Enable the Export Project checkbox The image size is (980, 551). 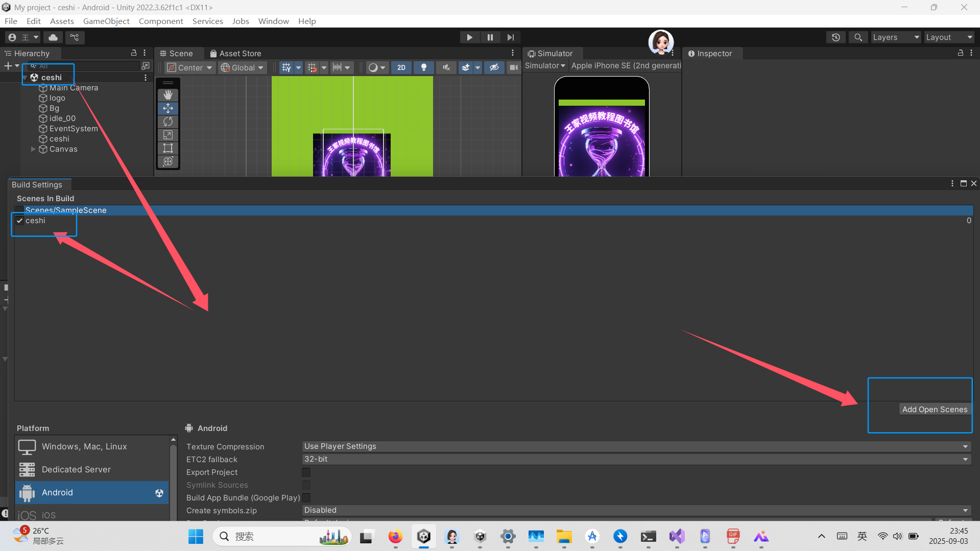pos(306,472)
